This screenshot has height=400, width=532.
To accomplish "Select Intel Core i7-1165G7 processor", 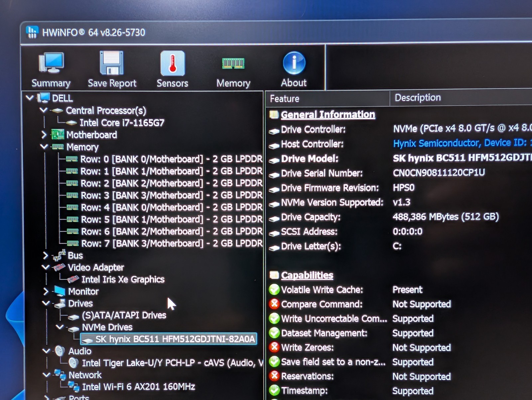I will [122, 123].
